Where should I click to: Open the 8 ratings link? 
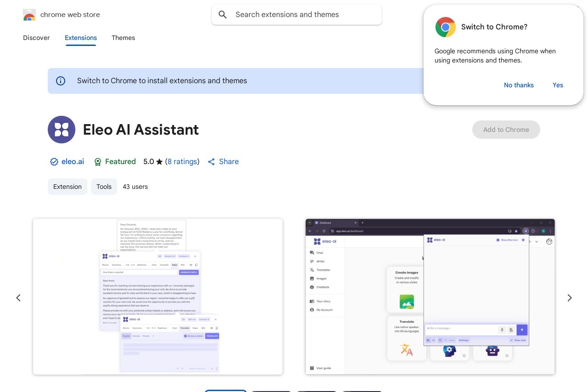tap(182, 162)
